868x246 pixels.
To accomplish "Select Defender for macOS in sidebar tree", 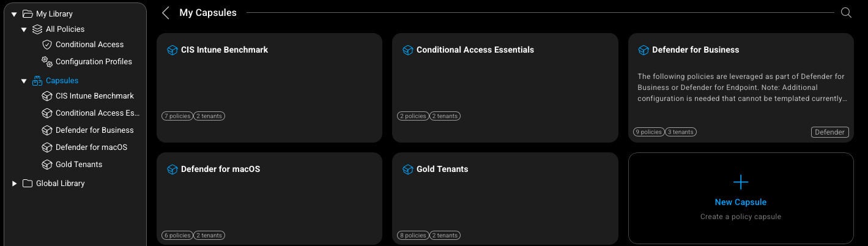I will [91, 147].
